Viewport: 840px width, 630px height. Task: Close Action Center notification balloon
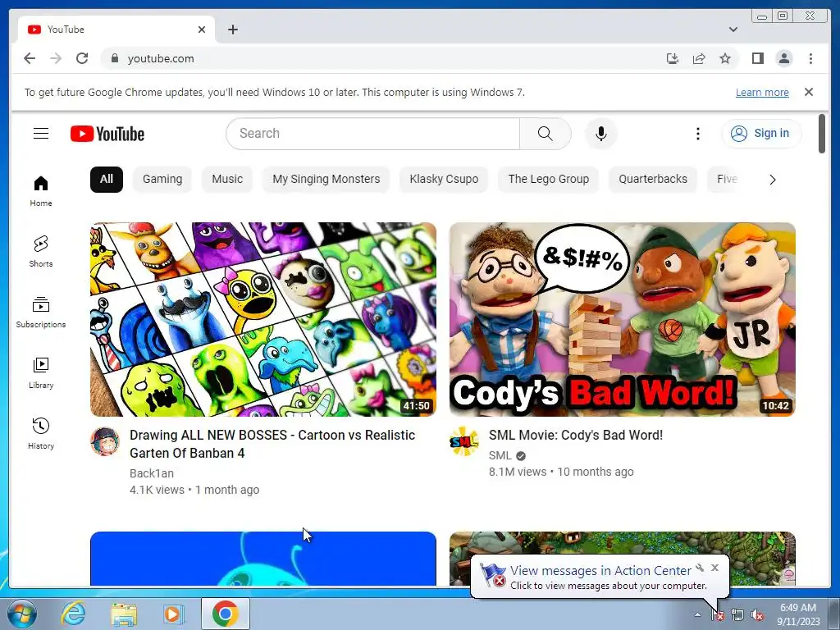click(714, 568)
